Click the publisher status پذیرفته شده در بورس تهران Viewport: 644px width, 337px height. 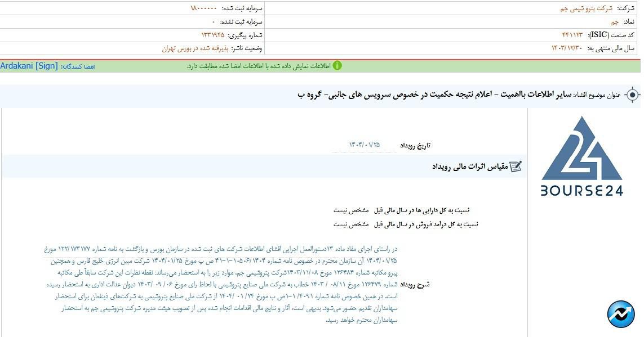coord(195,48)
